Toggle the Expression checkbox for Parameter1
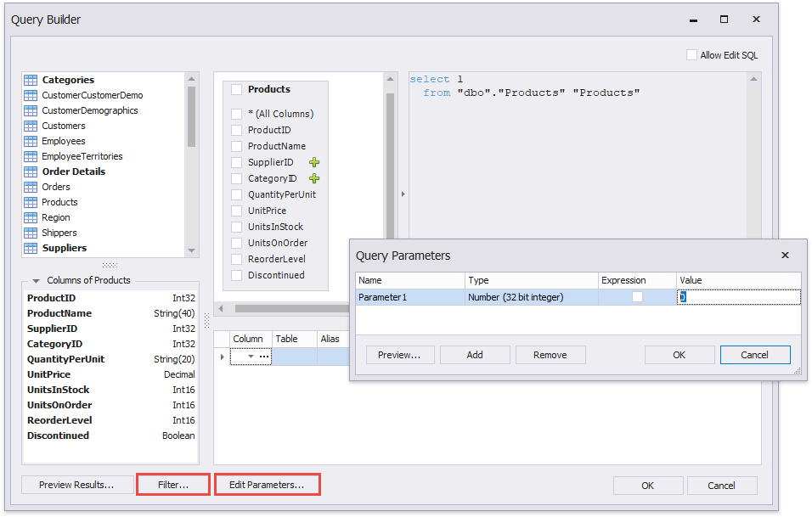The height and width of the screenshot is (517, 812). tap(637, 297)
